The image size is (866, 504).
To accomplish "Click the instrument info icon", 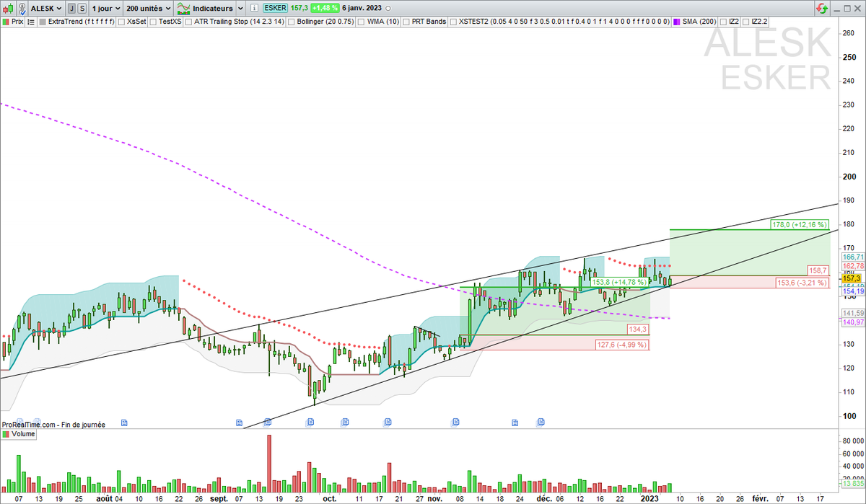I will (x=254, y=9).
